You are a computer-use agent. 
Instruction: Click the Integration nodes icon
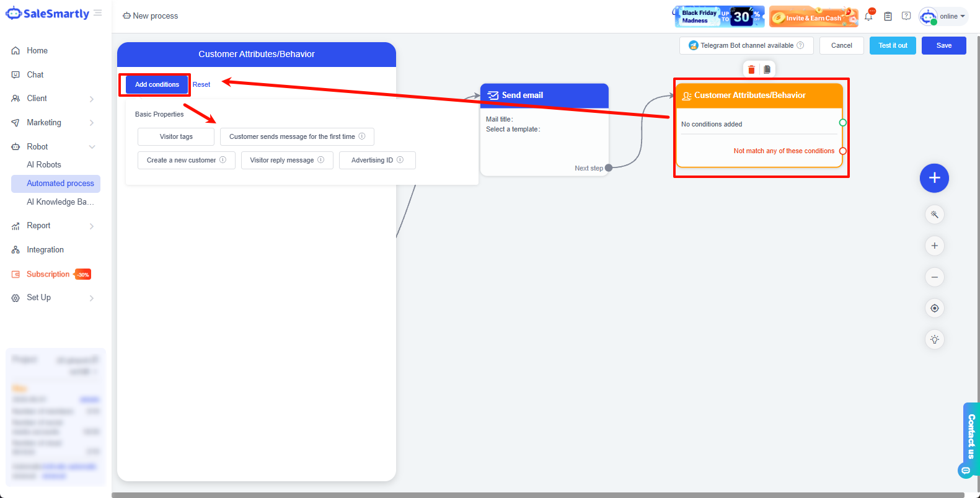coord(15,250)
